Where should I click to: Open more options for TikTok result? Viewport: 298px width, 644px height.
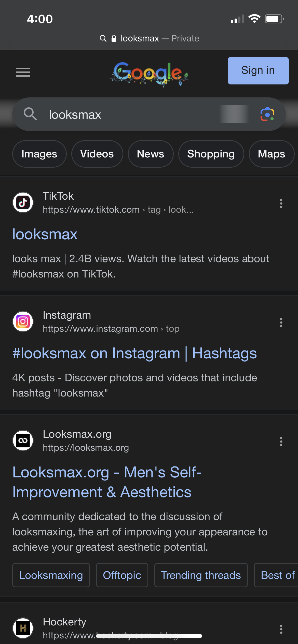[x=281, y=203]
